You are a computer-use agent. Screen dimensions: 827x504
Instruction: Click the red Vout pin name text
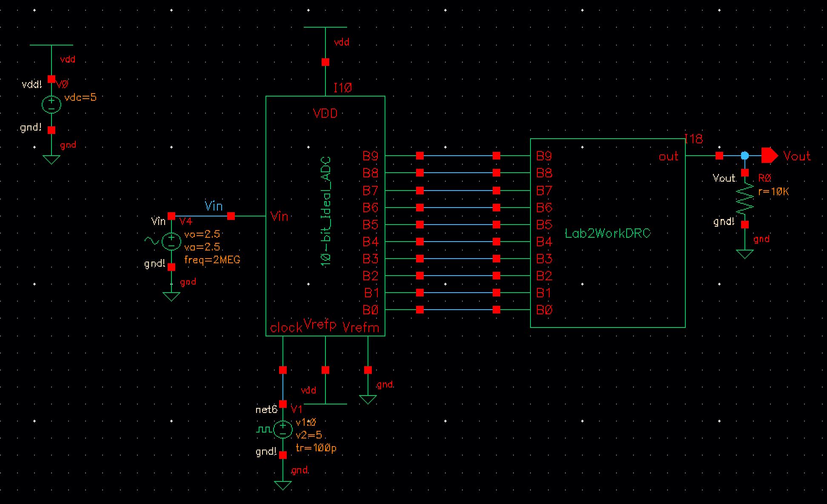pos(797,156)
